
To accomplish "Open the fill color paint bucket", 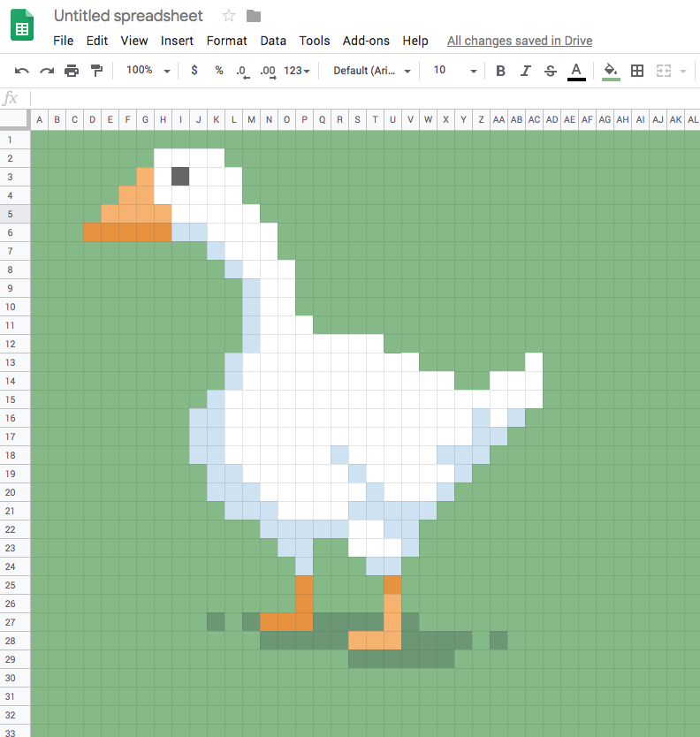I will (x=611, y=72).
